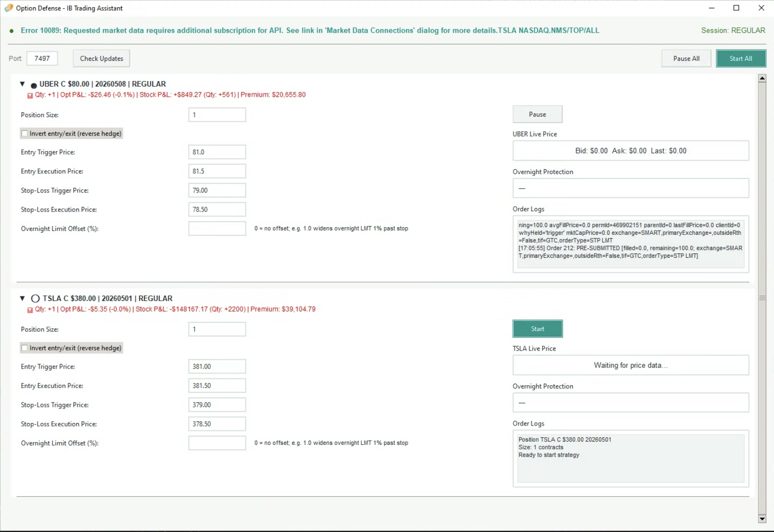The image size is (774, 532).
Task: Close the Option Defense window
Action: click(x=761, y=8)
